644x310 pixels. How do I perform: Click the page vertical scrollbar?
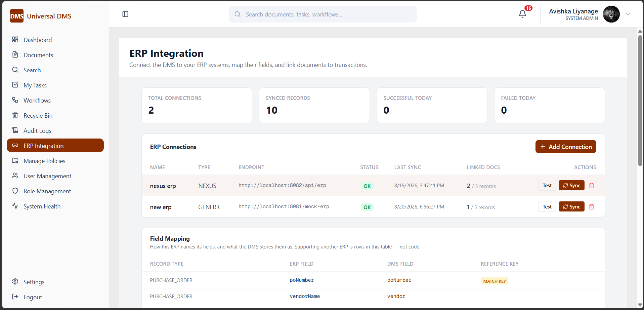pos(640,101)
